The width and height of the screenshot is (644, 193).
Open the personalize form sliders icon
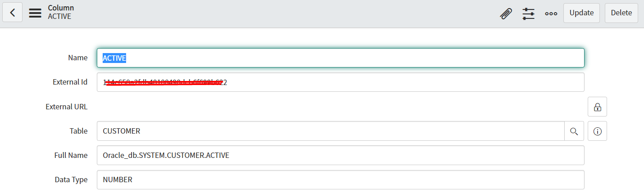tap(528, 13)
